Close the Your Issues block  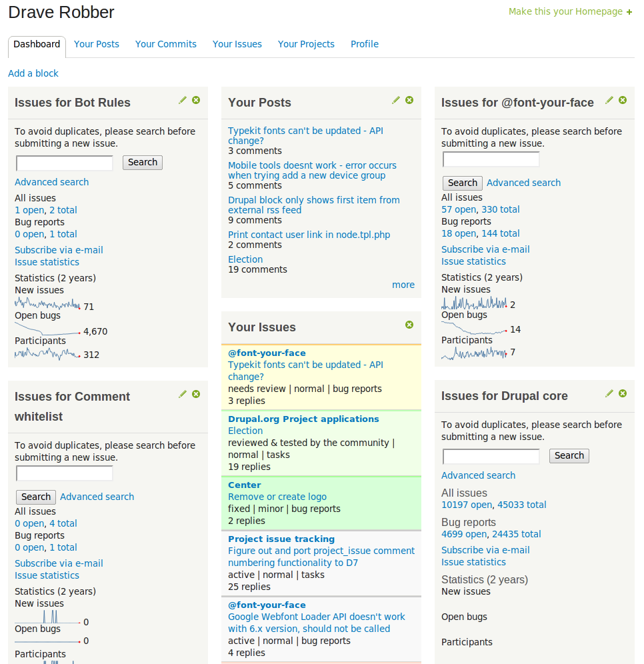(409, 325)
